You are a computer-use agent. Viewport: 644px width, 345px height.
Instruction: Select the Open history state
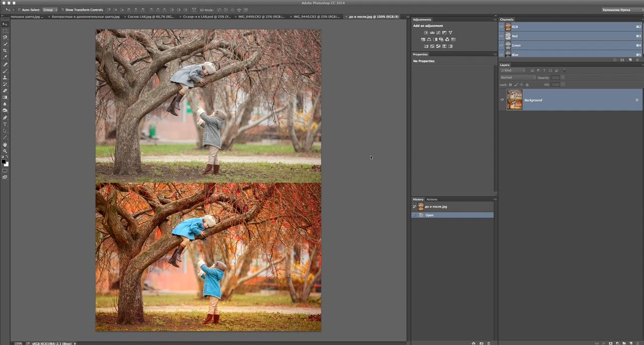tap(452, 215)
